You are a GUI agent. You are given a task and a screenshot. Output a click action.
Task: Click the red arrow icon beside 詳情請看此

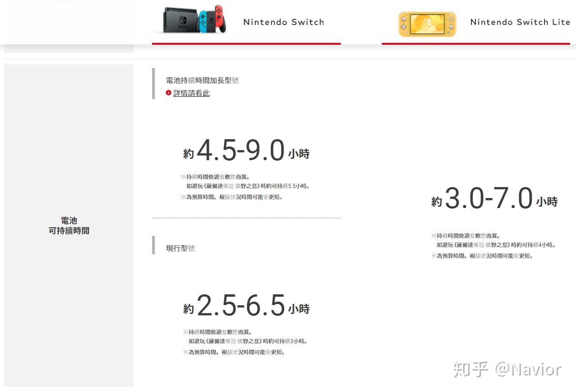click(169, 93)
